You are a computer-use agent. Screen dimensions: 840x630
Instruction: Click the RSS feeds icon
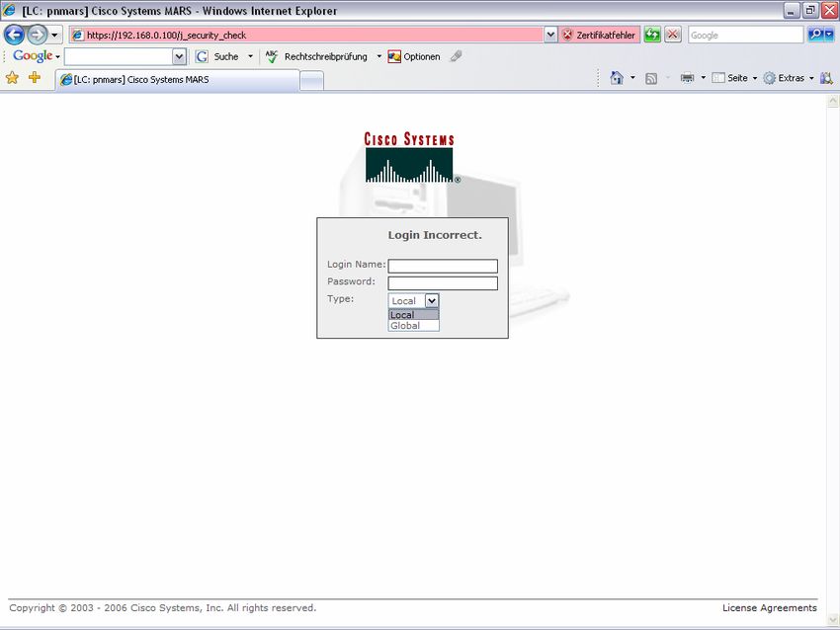click(x=651, y=79)
